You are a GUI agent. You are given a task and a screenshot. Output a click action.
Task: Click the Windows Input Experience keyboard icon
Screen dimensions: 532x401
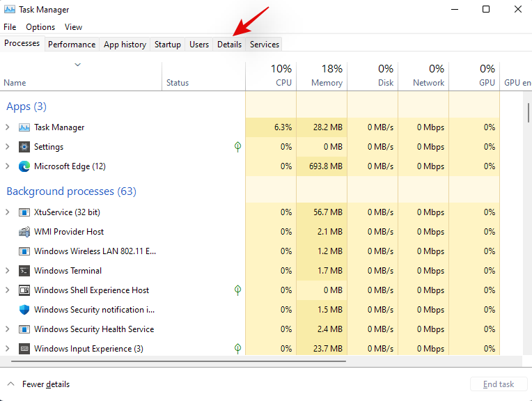point(24,349)
